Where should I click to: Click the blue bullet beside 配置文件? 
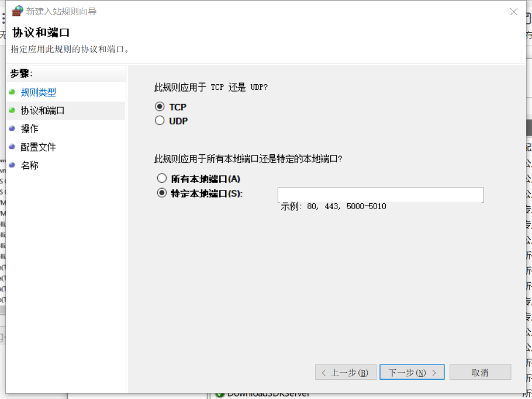[12, 147]
